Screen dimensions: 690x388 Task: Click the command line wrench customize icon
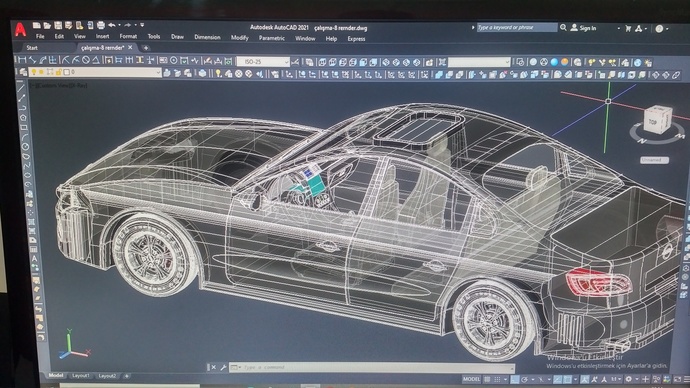223,367
